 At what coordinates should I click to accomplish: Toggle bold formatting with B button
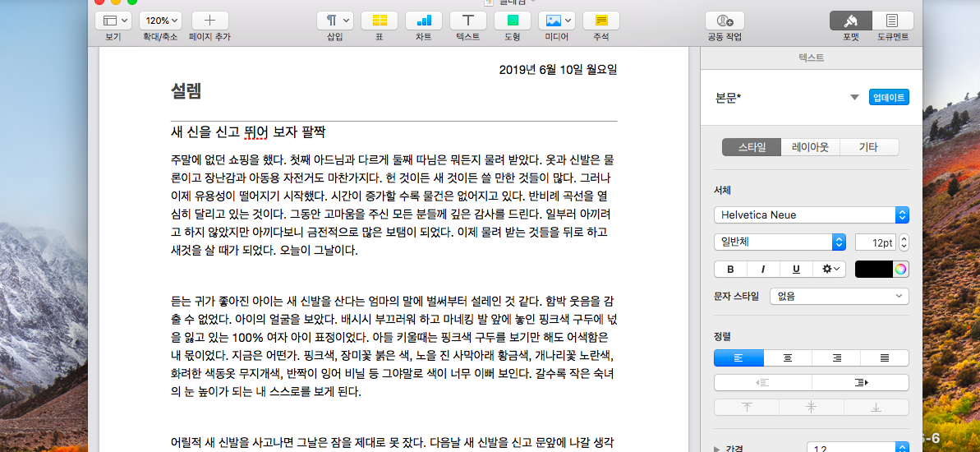point(730,270)
